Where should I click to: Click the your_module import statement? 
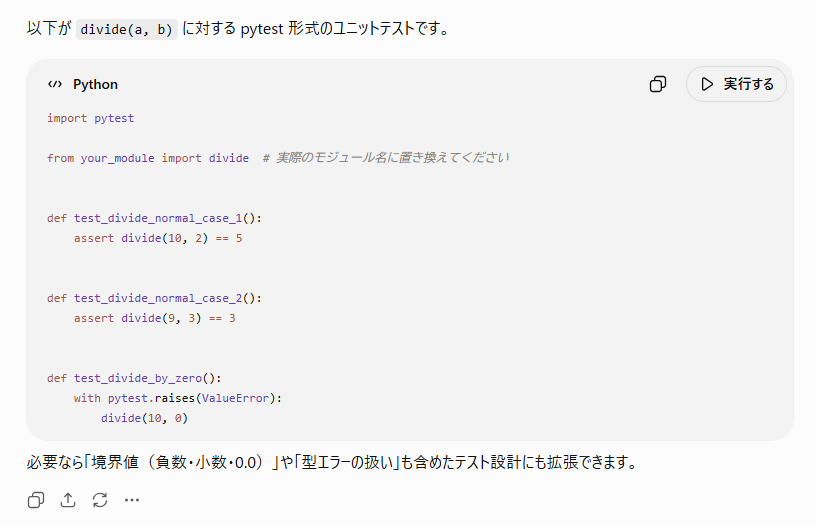pyautogui.click(x=148, y=158)
